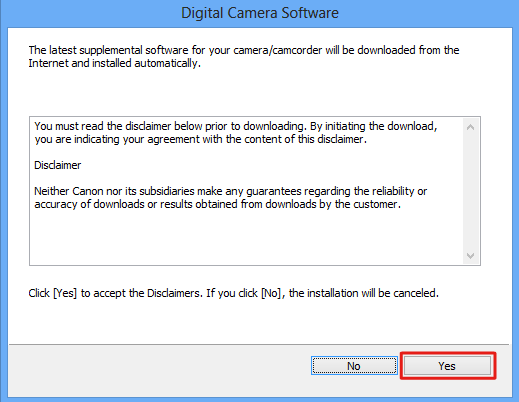The height and width of the screenshot is (402, 519).
Task: Click the 'latest supplemental software' intro text
Action: [x=244, y=56]
